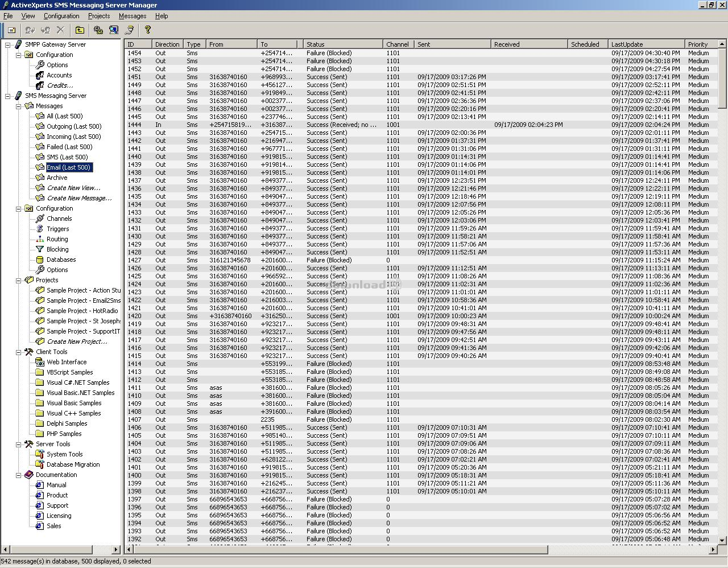This screenshot has width=728, height=568.
Task: Collapse the Documentation tree node
Action: point(19,475)
